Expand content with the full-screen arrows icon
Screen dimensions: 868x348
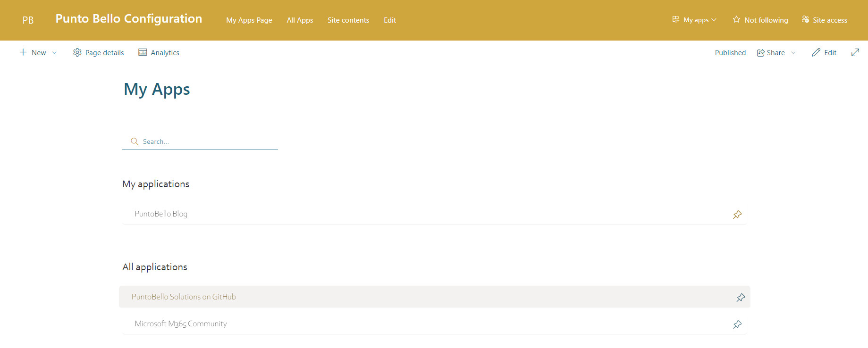coord(855,52)
